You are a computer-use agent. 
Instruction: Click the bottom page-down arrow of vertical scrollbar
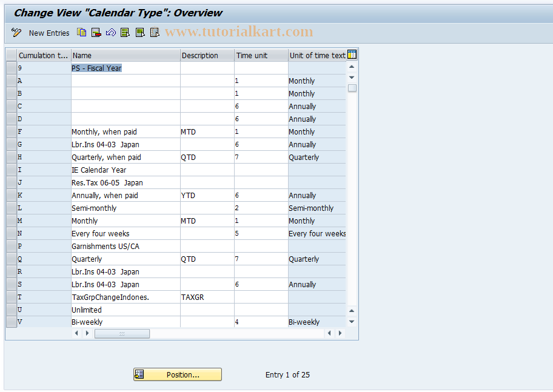(352, 322)
